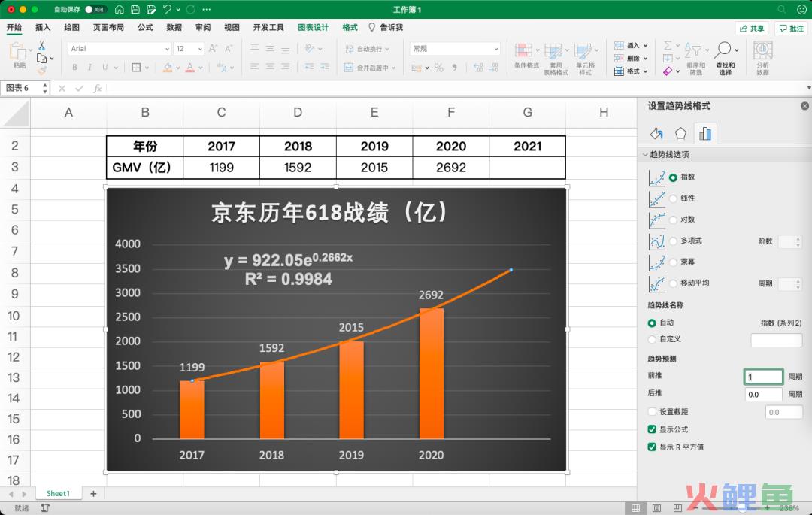Open the font size 12 dropdown
The height and width of the screenshot is (515, 812).
pos(200,49)
